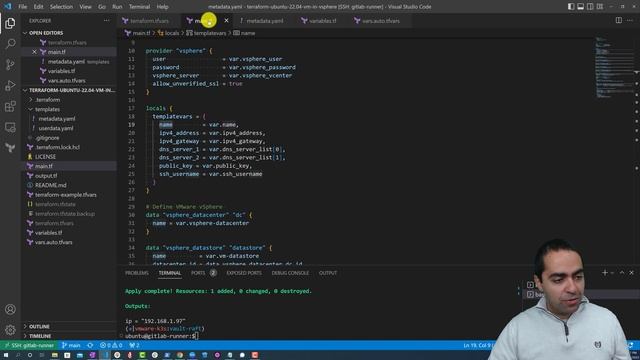Maximize the terminal panel size chevron
This screenshot has width=640, height=360.
coord(622,273)
